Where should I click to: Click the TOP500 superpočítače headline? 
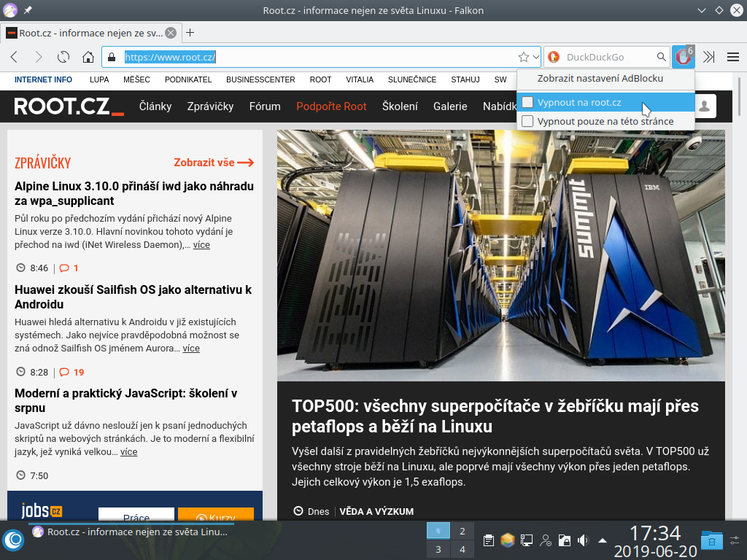496,413
